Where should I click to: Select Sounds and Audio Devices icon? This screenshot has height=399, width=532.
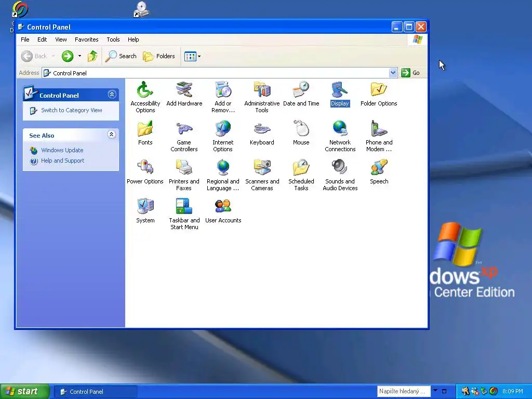340,175
